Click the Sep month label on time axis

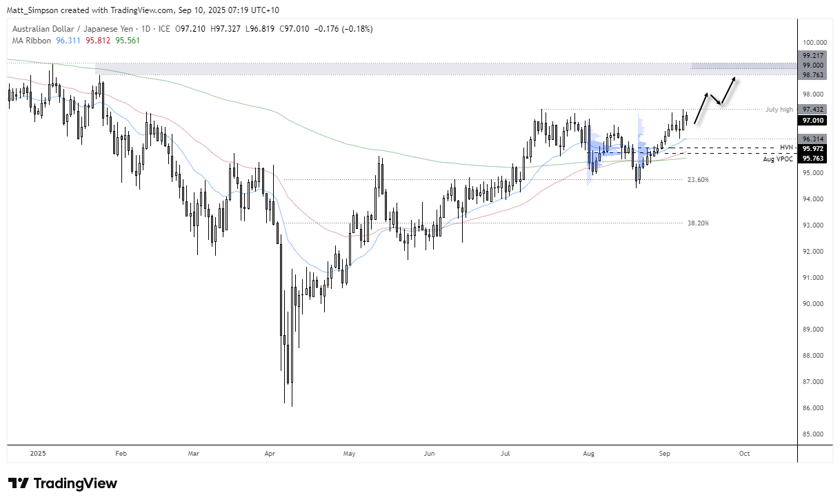pos(663,454)
